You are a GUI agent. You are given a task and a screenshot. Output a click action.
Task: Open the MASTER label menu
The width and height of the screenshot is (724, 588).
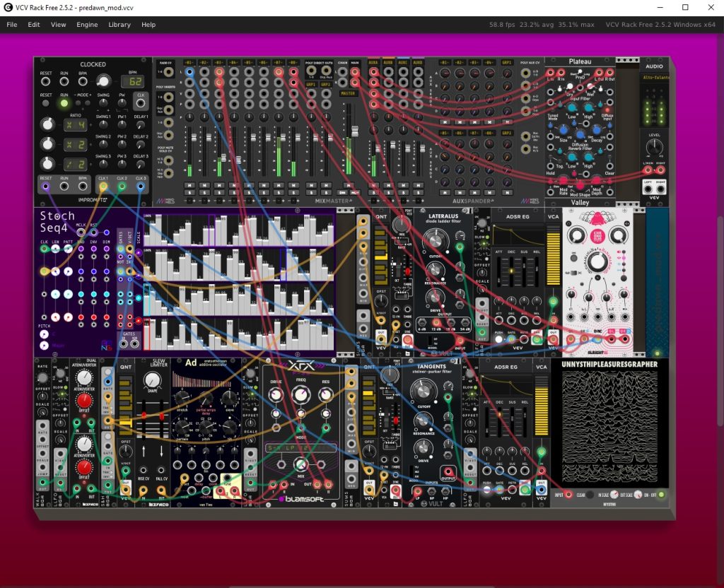pyautogui.click(x=348, y=93)
